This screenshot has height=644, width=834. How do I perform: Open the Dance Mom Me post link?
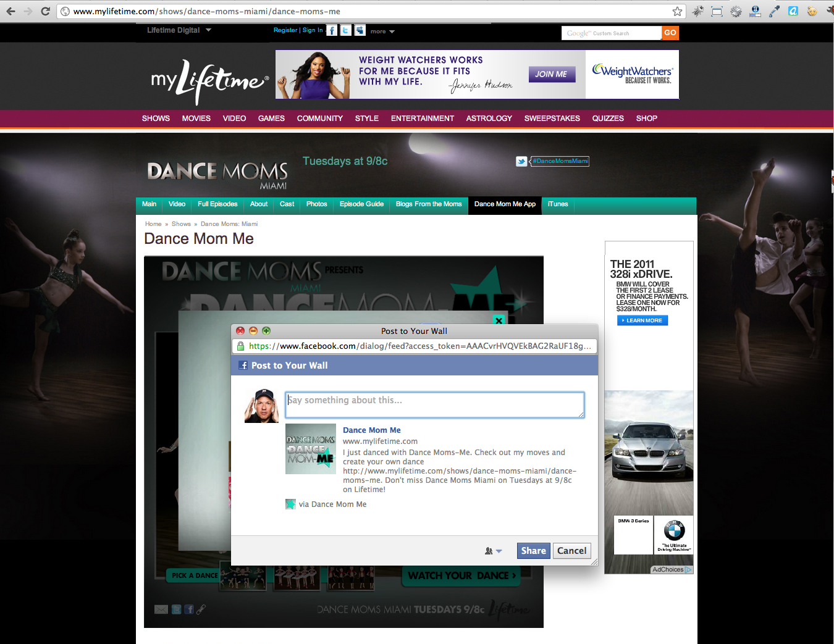[371, 430]
